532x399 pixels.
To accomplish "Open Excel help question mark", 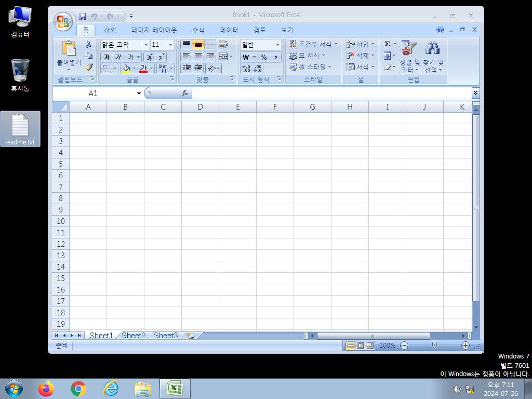I will (x=440, y=30).
